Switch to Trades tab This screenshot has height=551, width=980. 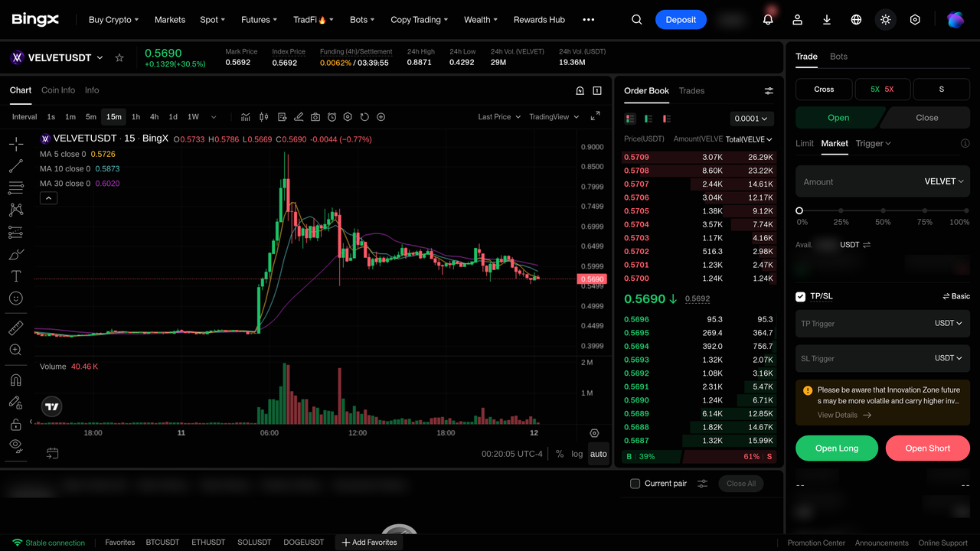click(x=691, y=91)
